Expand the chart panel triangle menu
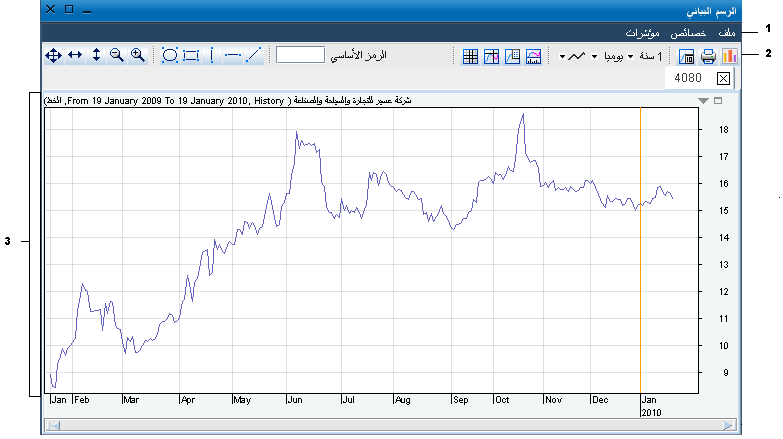Viewport: 783px width, 439px height. 703,101
